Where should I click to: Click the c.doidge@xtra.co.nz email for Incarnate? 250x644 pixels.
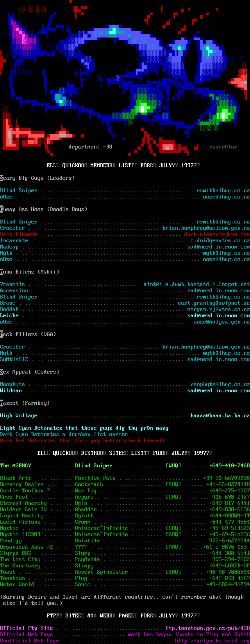point(220,241)
